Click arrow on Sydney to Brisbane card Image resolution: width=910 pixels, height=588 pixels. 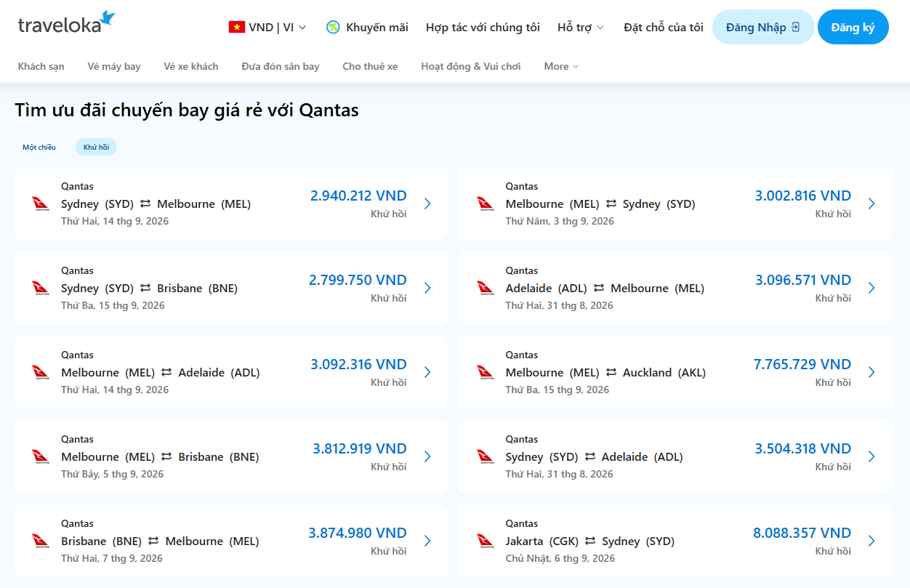(427, 288)
